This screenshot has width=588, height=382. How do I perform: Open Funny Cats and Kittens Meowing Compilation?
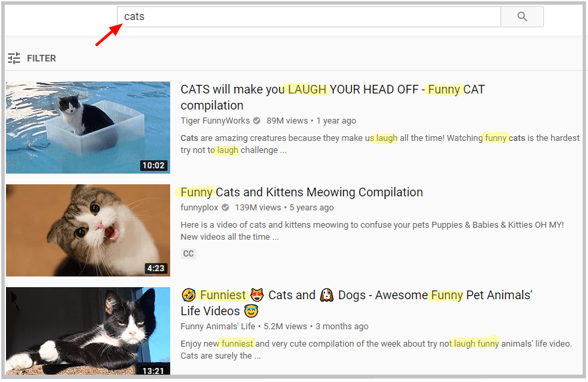[x=302, y=192]
